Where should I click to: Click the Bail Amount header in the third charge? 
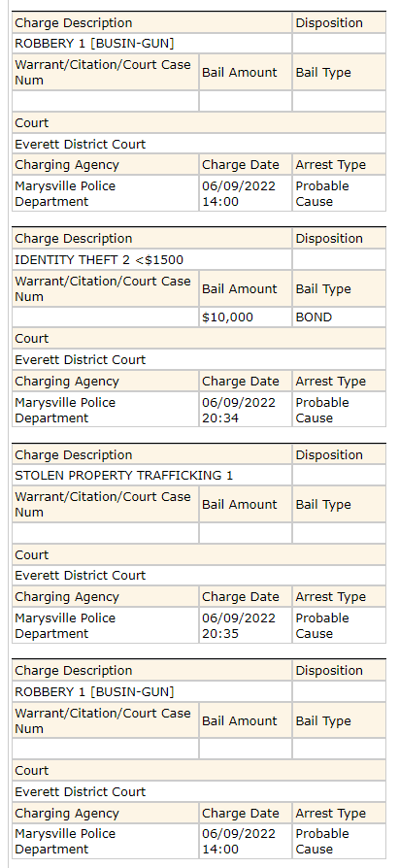pos(240,504)
